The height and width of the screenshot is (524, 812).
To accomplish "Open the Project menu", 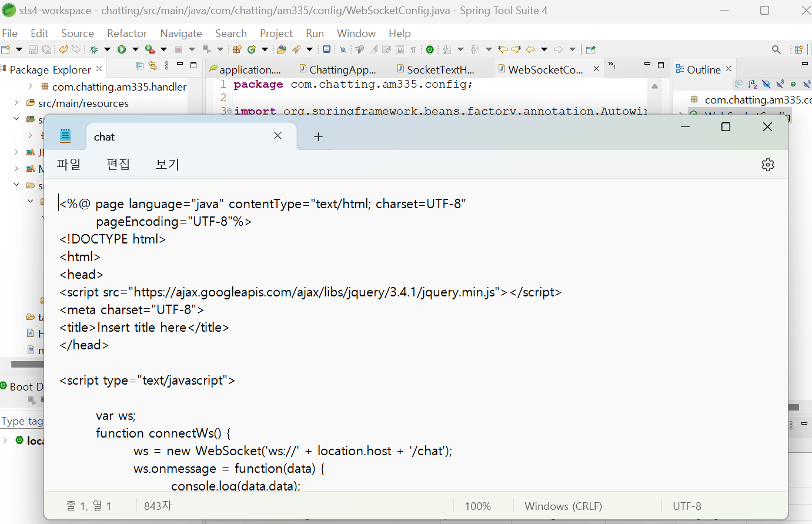I will [x=276, y=34].
